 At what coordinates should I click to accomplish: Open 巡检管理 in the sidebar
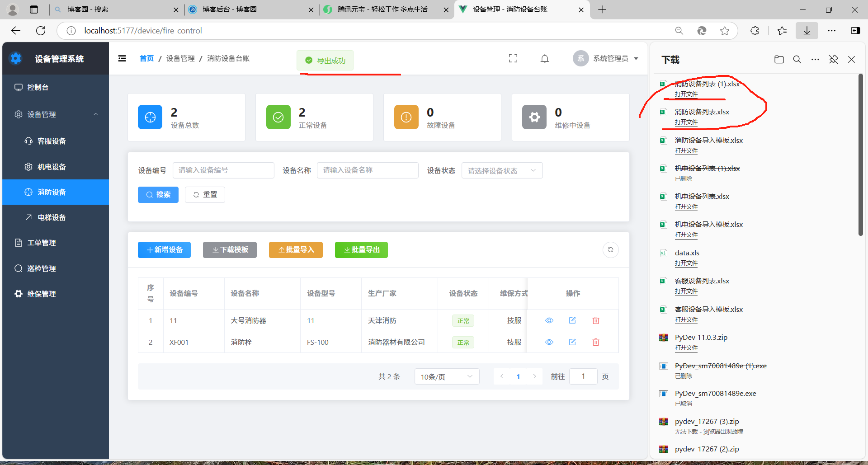(x=56, y=268)
